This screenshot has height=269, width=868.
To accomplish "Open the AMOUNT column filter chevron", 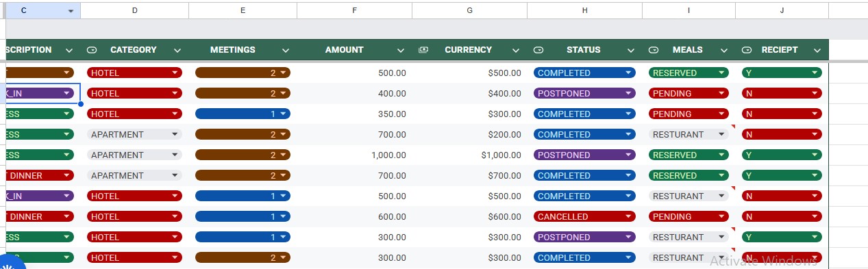I will point(401,50).
